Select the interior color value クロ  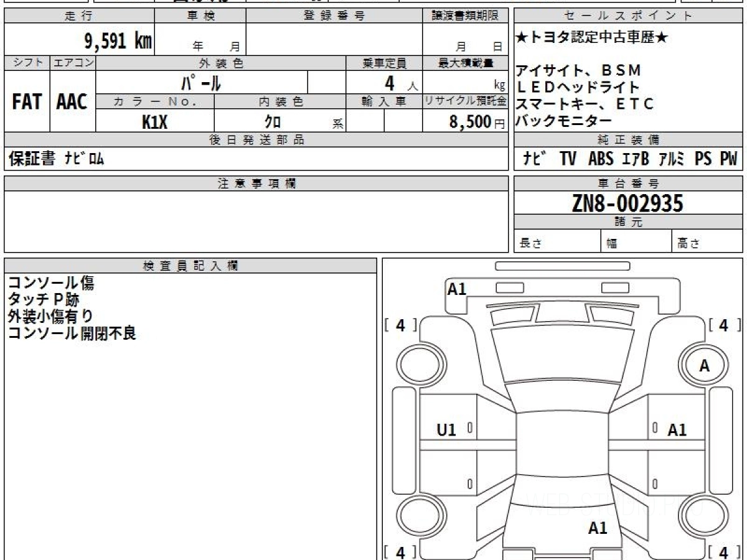tap(273, 121)
